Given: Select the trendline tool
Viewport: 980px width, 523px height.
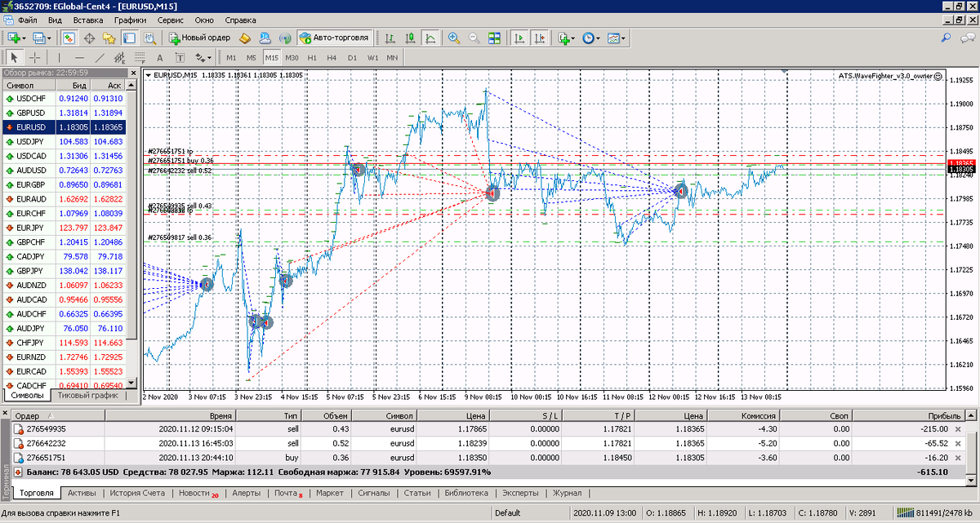Looking at the screenshot, I should 100,58.
